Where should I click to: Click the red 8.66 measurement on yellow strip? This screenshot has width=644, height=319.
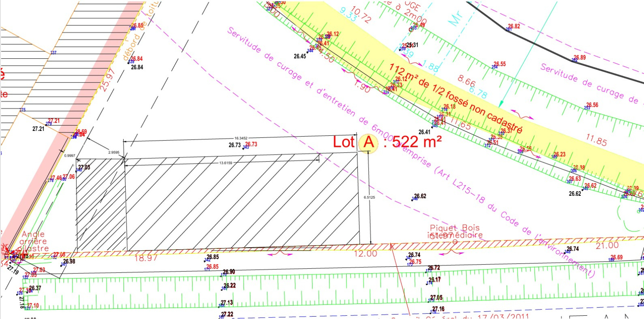point(466,81)
